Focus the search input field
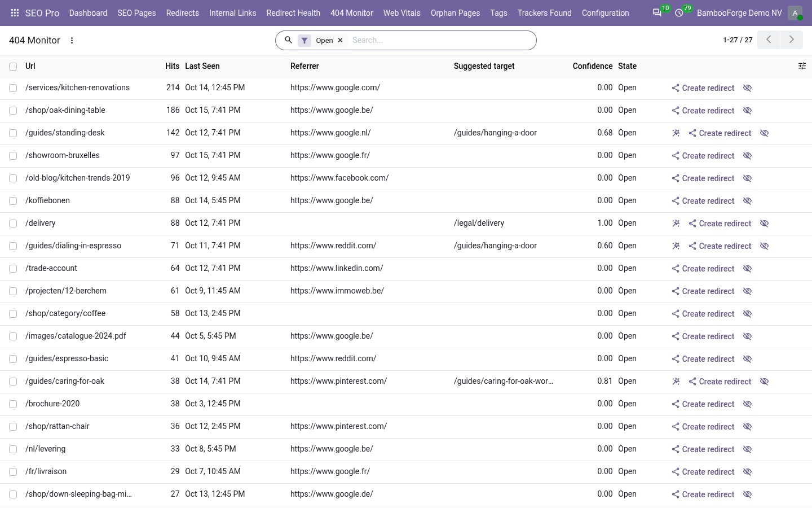 click(x=440, y=40)
